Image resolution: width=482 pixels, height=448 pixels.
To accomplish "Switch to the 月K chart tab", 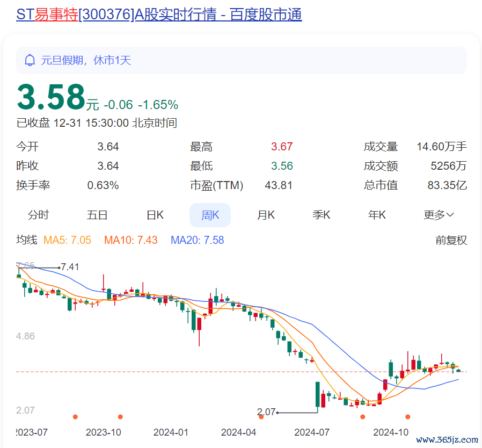I will 266,215.
